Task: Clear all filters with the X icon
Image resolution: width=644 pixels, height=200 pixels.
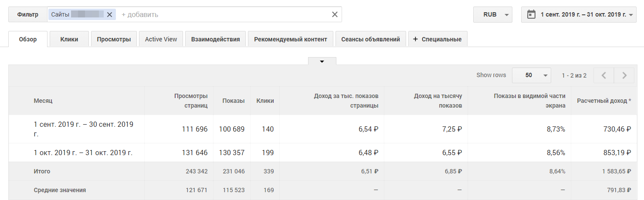Action: coord(335,14)
